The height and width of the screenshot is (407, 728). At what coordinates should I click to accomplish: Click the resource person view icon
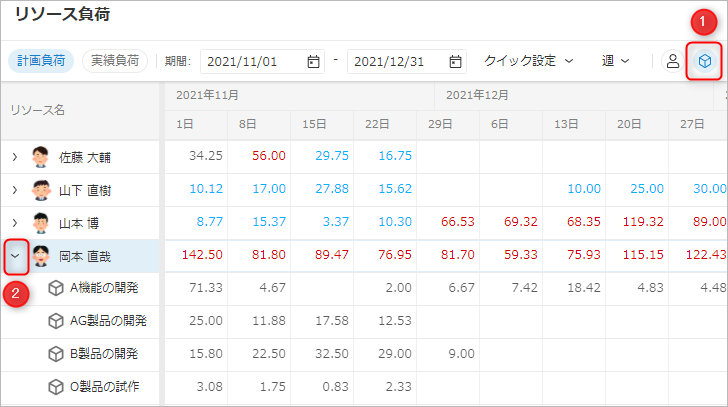pyautogui.click(x=673, y=61)
